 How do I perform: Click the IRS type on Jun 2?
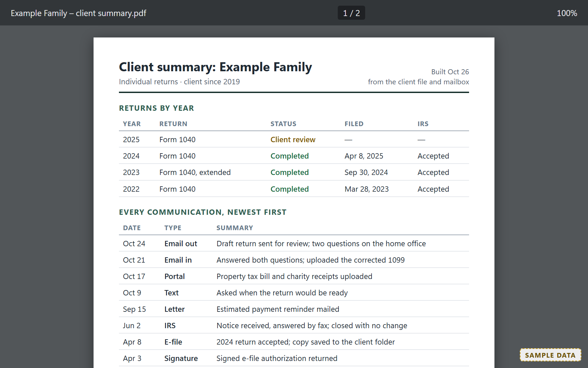click(x=170, y=326)
